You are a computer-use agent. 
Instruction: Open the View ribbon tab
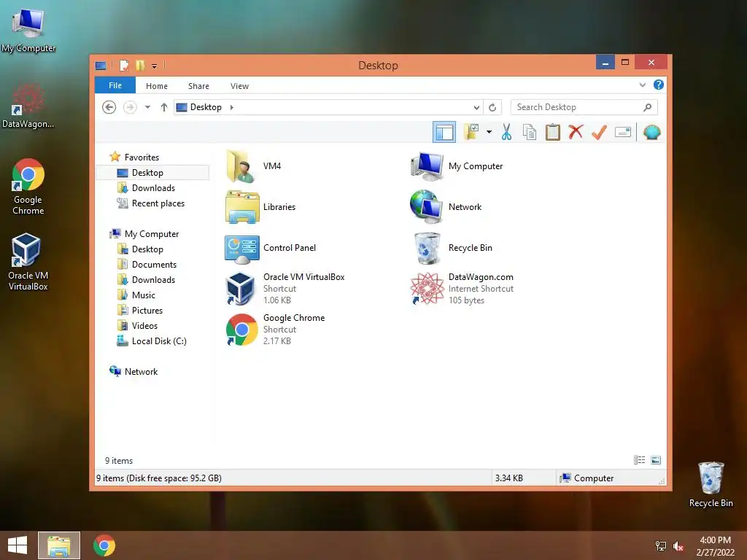pos(239,86)
